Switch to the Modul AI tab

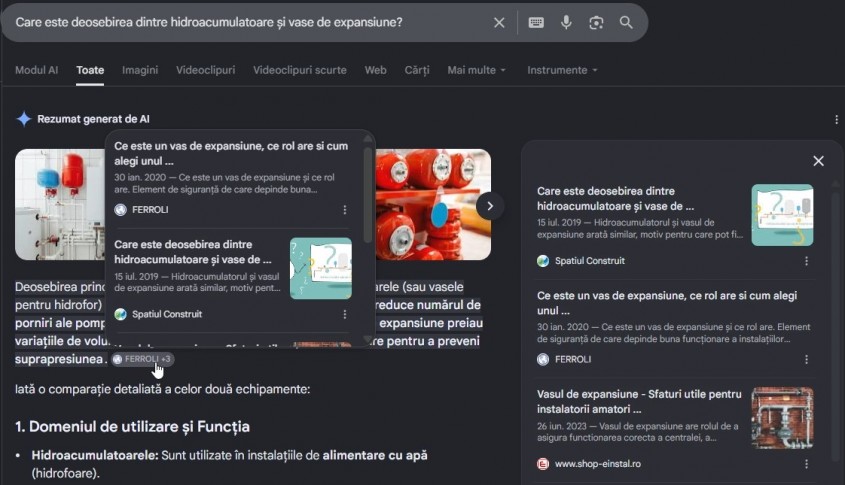tap(36, 70)
